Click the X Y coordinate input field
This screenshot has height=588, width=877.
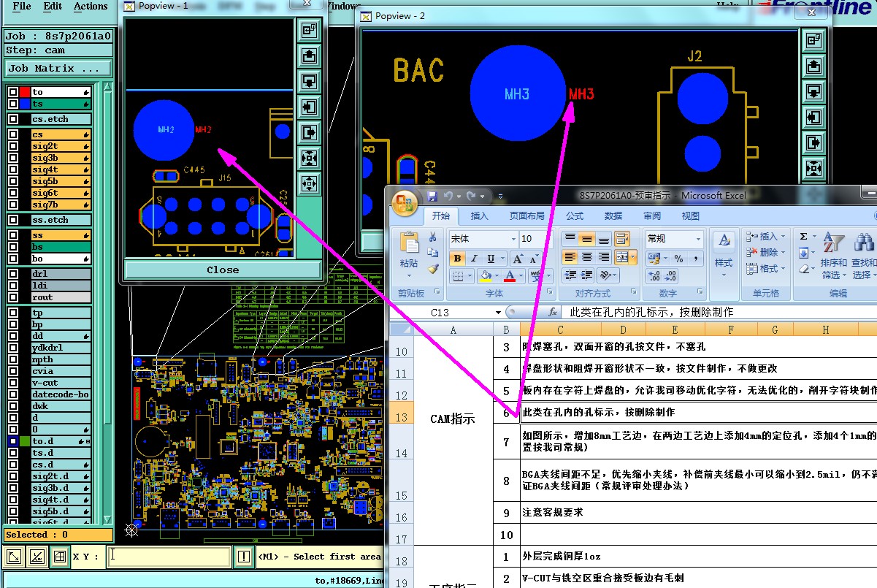pos(169,557)
